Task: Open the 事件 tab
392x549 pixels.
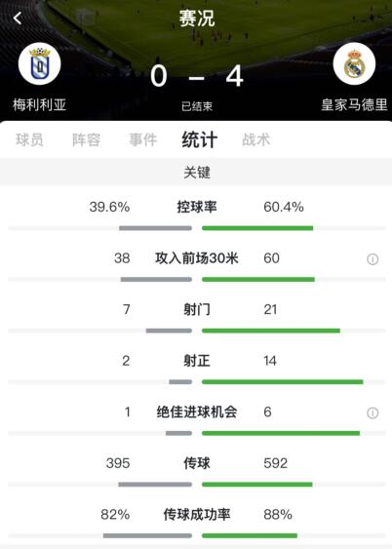Action: 143,139
